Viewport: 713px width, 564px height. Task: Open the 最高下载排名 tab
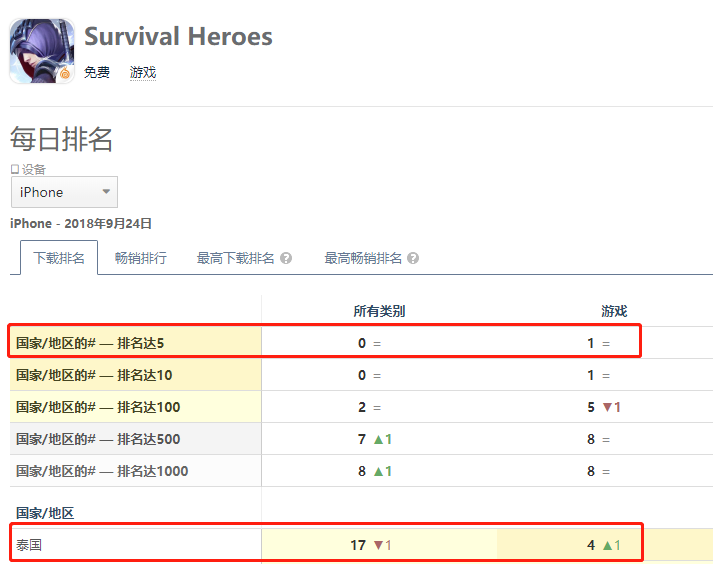coord(236,258)
